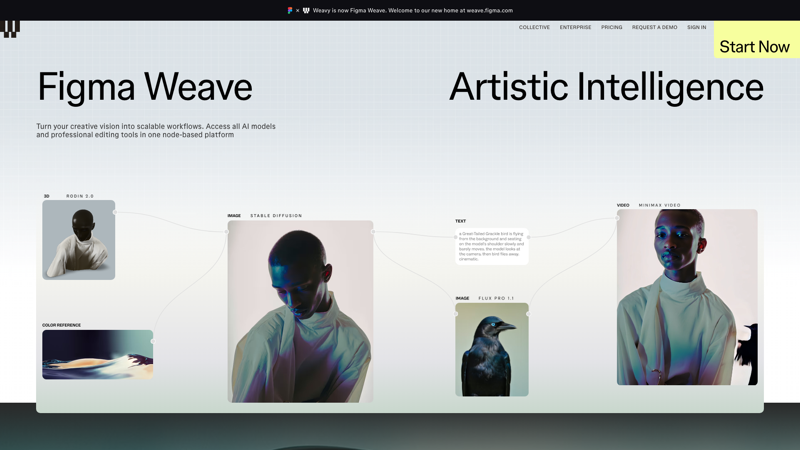This screenshot has height=450, width=800.
Task: Select the Rodin 2.0 3D bust thumbnail
Action: click(x=79, y=240)
